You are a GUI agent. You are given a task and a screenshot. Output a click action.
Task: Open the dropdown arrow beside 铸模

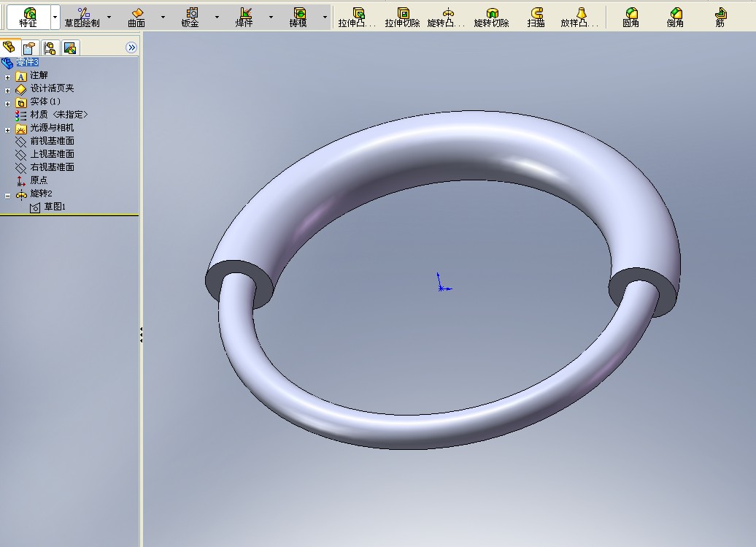pos(325,18)
